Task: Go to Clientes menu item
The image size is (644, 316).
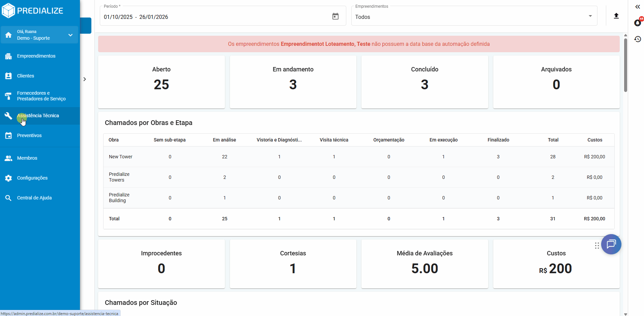Action: (x=26, y=76)
